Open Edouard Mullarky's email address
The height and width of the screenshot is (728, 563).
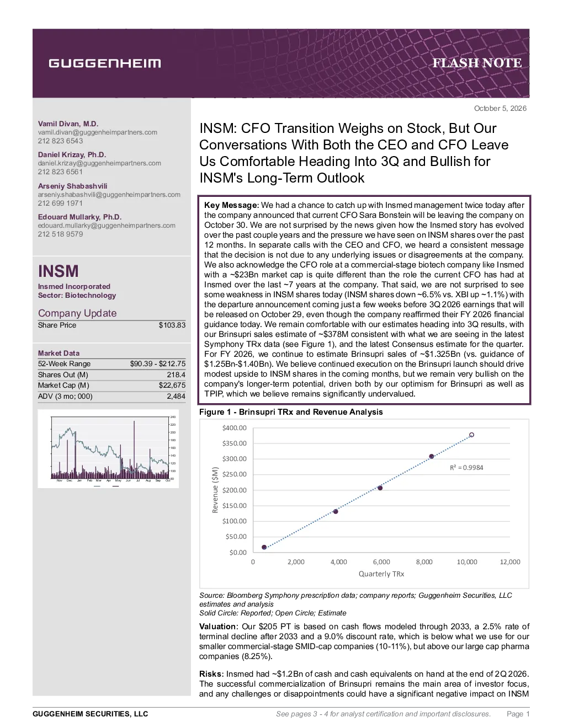107,226
